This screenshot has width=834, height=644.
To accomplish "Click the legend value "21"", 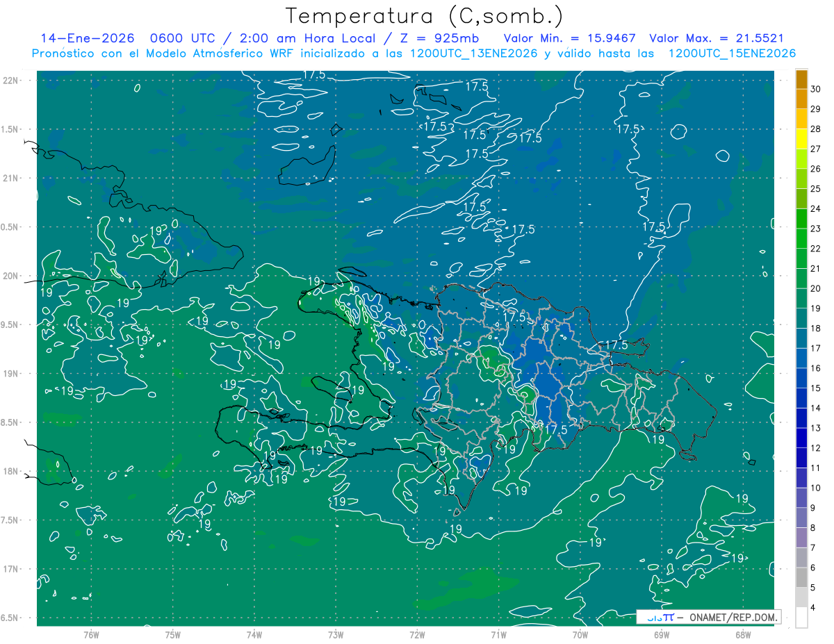I will pos(816,269).
